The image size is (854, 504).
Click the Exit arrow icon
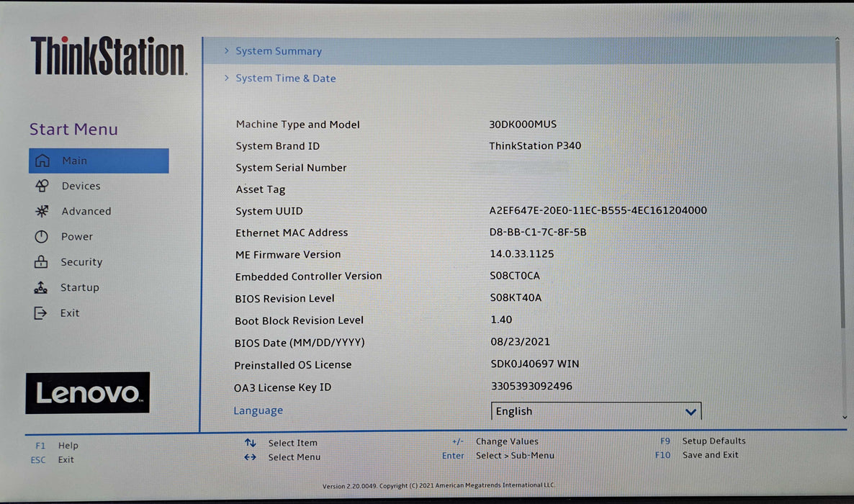click(40, 312)
